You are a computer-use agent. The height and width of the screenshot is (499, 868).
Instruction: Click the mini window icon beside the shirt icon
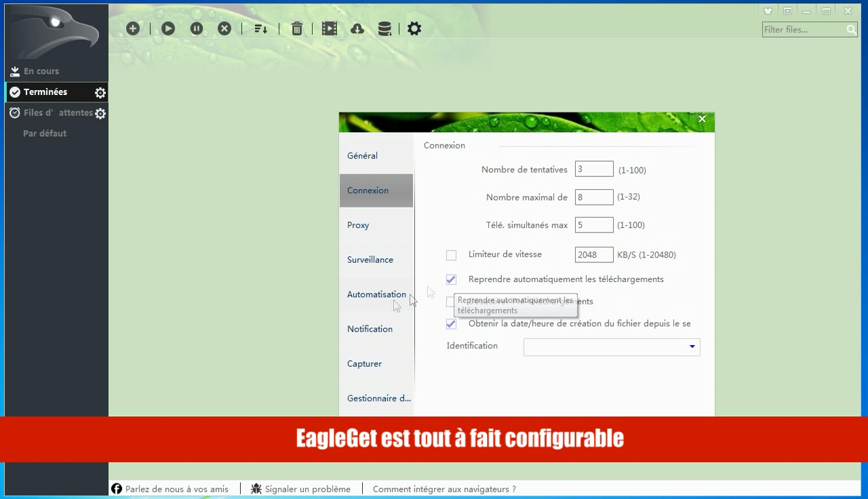[787, 11]
